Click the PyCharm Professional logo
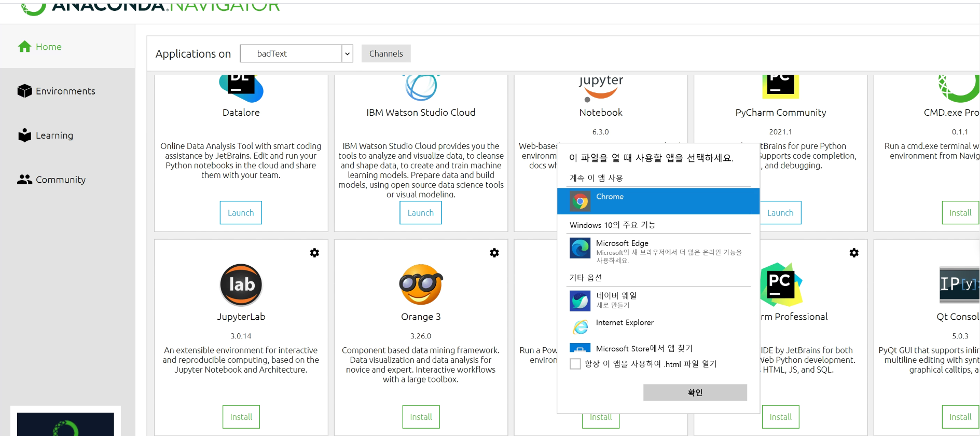 (781, 284)
